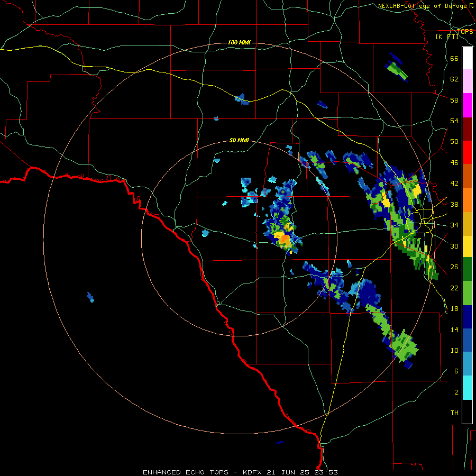Click the magenta swatch on the color scale
The width and height of the screenshot is (476, 476).
click(x=467, y=105)
